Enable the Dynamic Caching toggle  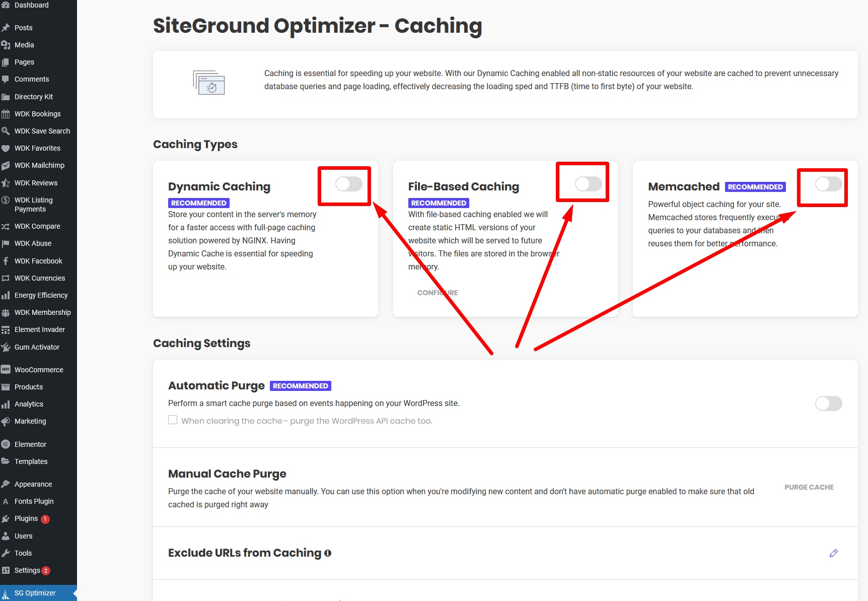pyautogui.click(x=349, y=184)
